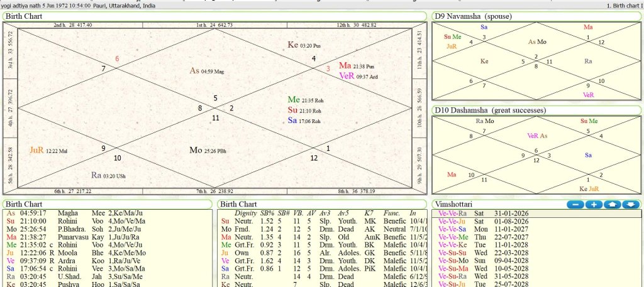644x287 pixels.
Task: Click the SB% column header in dignity table
Action: click(x=268, y=214)
